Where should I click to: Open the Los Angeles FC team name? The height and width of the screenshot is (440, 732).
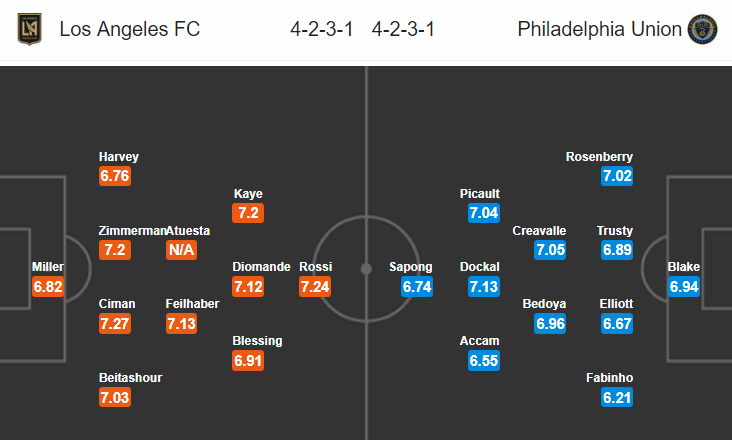pyautogui.click(x=130, y=29)
